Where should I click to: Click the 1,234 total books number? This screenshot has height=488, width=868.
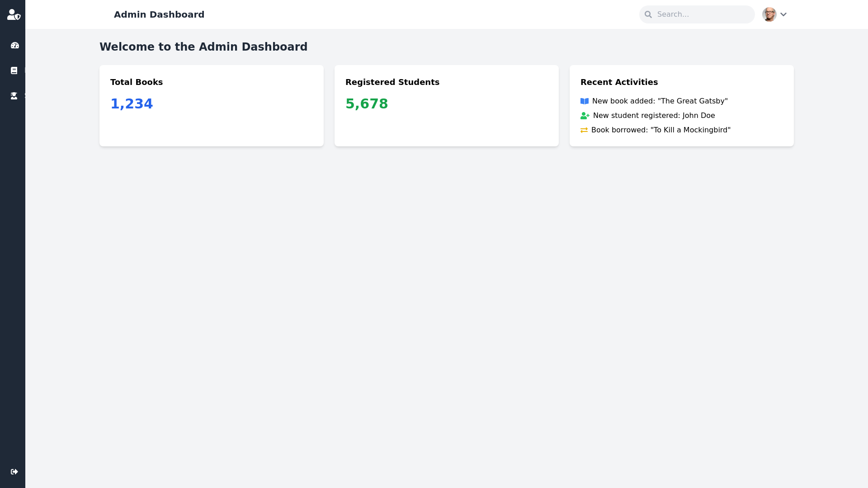pyautogui.click(x=132, y=104)
